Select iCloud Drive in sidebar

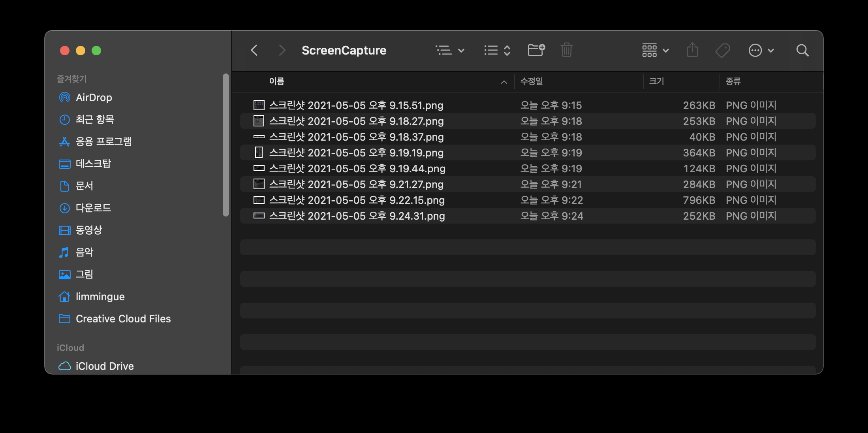[x=104, y=366]
